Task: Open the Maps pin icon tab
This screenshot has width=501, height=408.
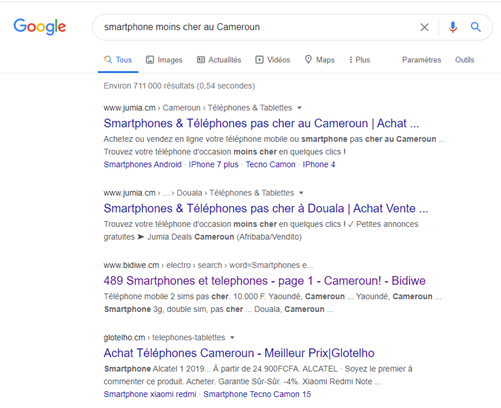Action: (308, 59)
